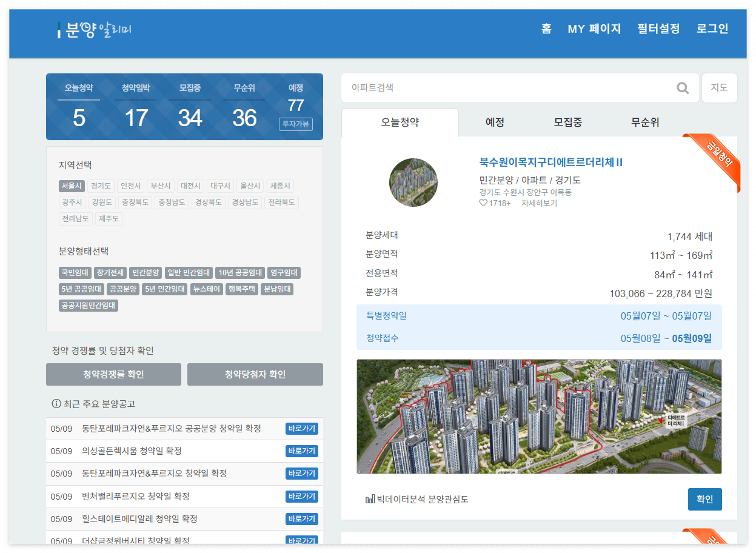The width and height of the screenshot is (756, 553).
Task: Toggle the 장기전세 type filter
Action: click(x=110, y=273)
